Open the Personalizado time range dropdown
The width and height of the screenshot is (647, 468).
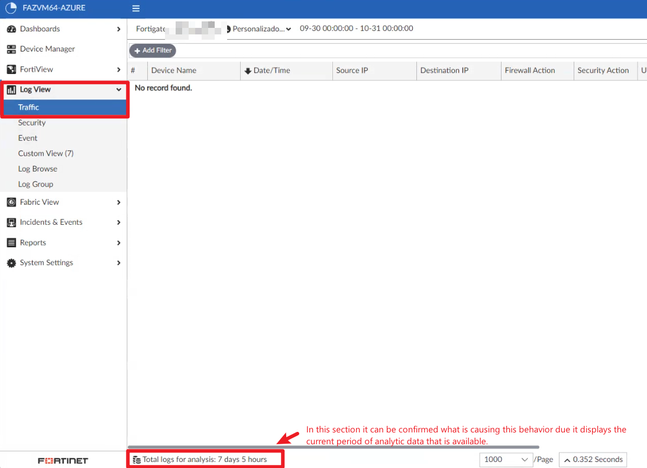pyautogui.click(x=261, y=29)
